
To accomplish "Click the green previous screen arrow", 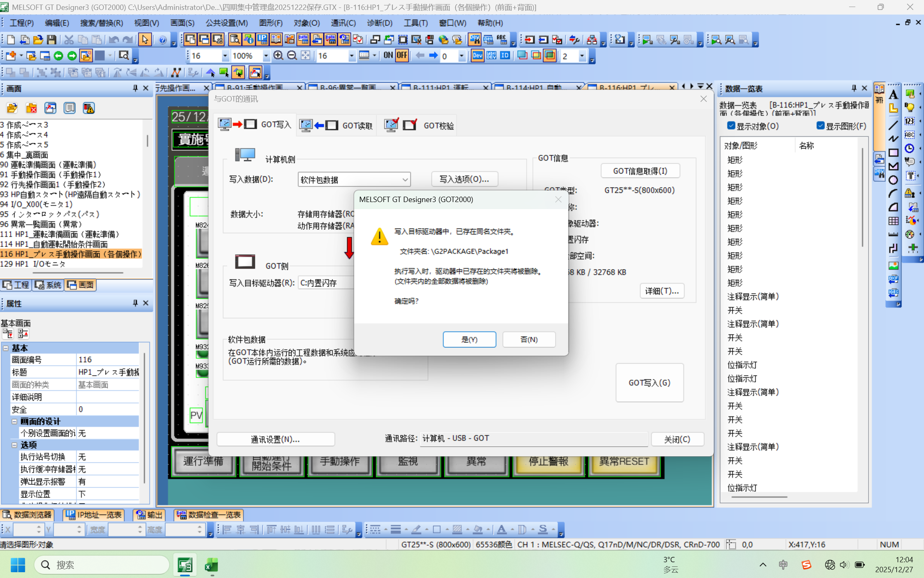I will (58, 55).
